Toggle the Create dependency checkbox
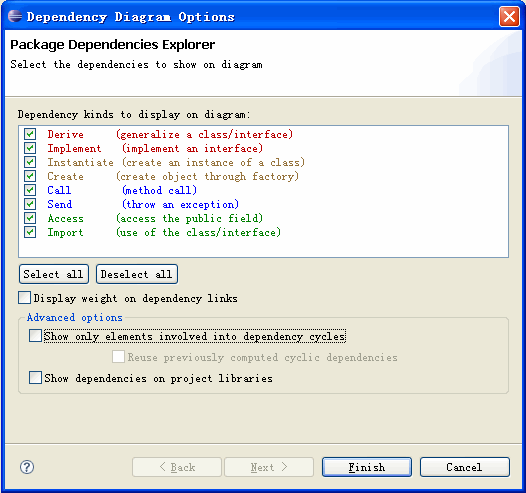Image resolution: width=526 pixels, height=493 pixels. [30, 176]
